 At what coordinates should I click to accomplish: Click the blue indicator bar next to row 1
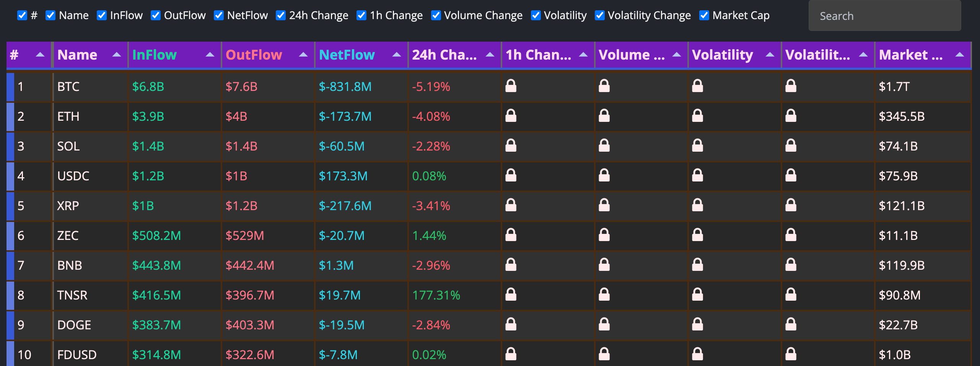(x=10, y=86)
